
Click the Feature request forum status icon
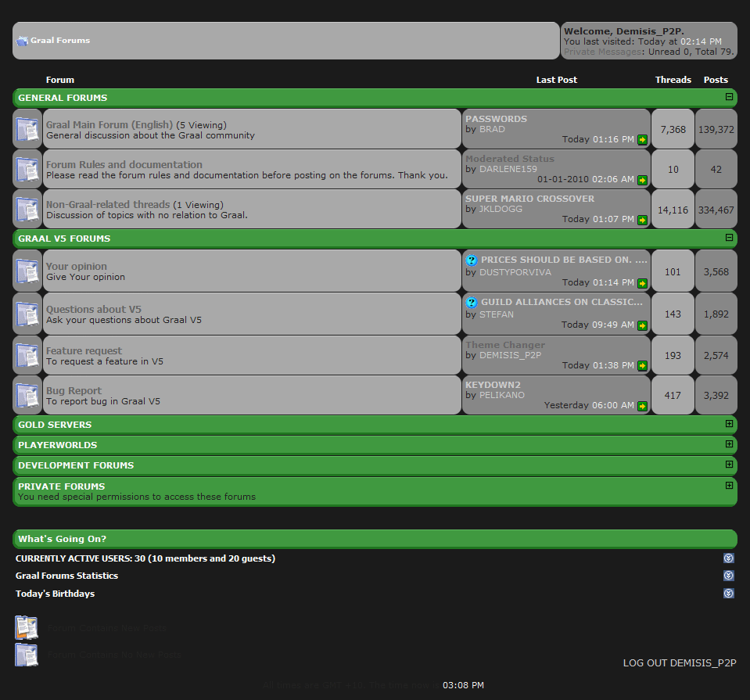(27, 356)
